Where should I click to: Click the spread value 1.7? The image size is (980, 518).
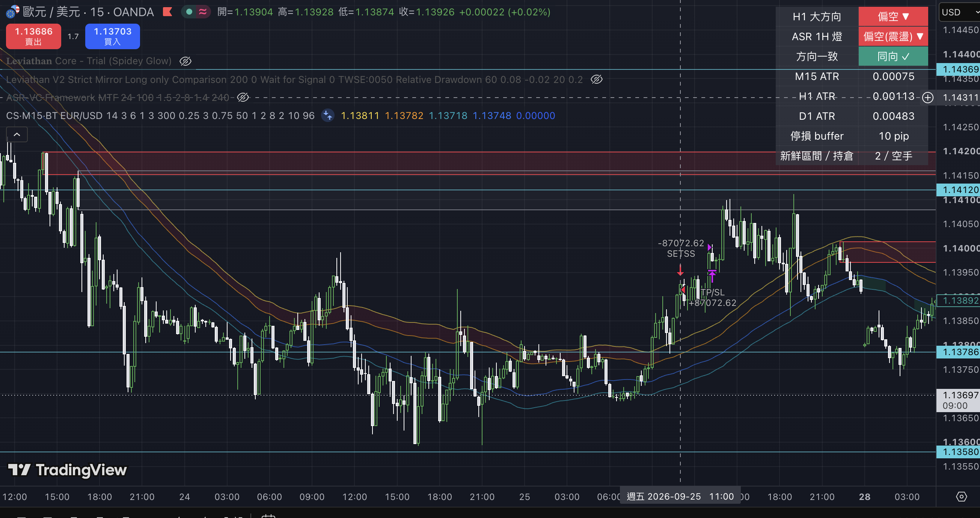pos(73,36)
